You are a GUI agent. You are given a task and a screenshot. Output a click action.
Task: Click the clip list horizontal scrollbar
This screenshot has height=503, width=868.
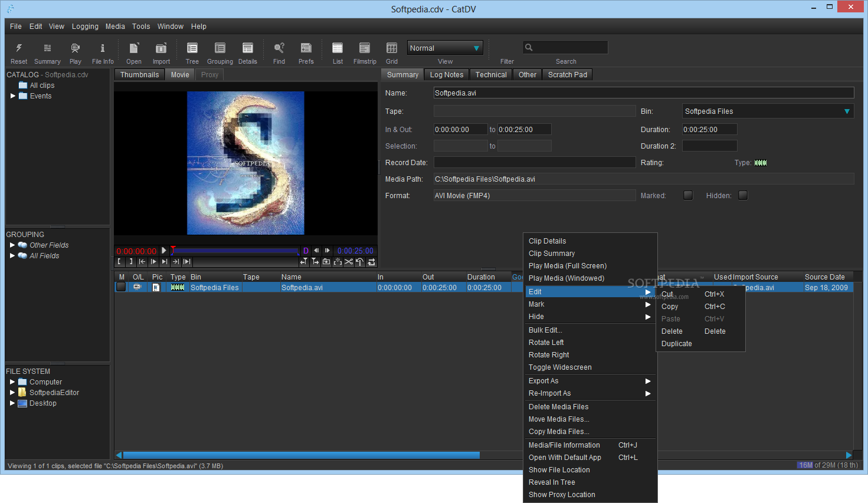click(x=301, y=455)
